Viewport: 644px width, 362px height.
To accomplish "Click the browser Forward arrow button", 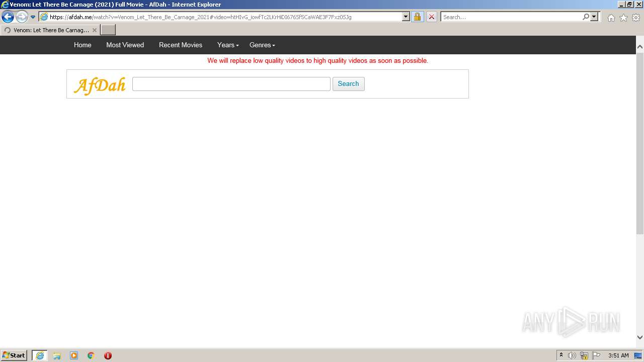I will click(x=22, y=17).
